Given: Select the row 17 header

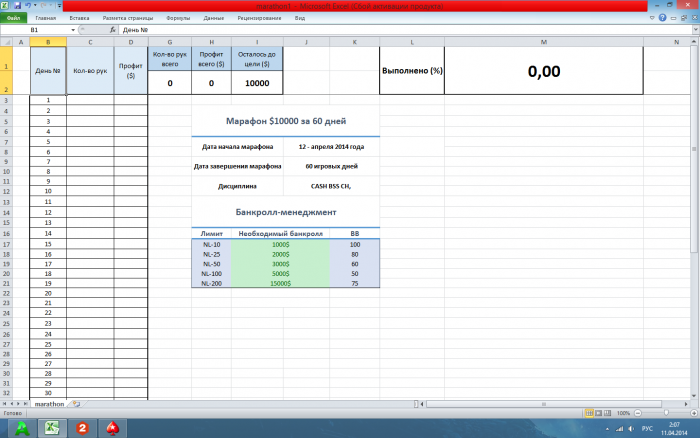Looking at the screenshot, I should point(6,244).
